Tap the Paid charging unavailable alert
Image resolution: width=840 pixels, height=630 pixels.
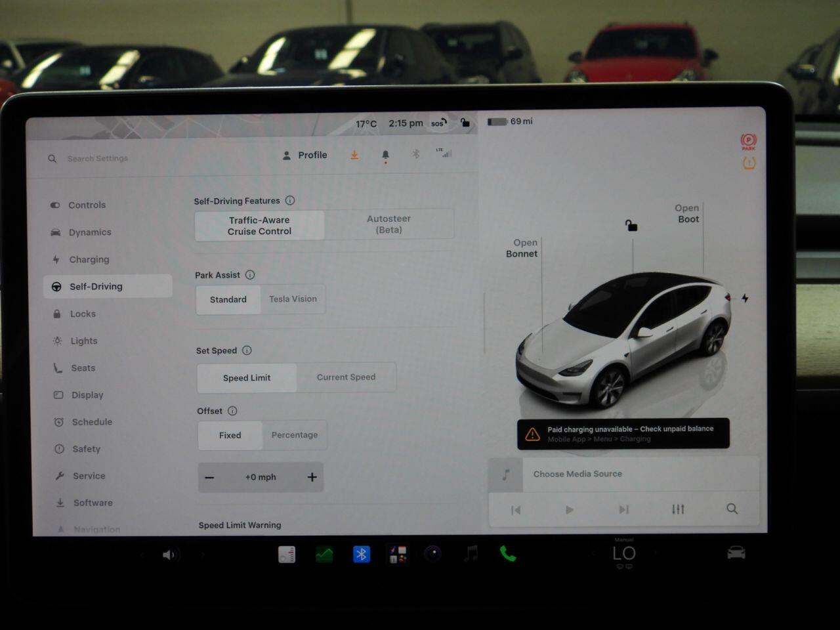[623, 434]
